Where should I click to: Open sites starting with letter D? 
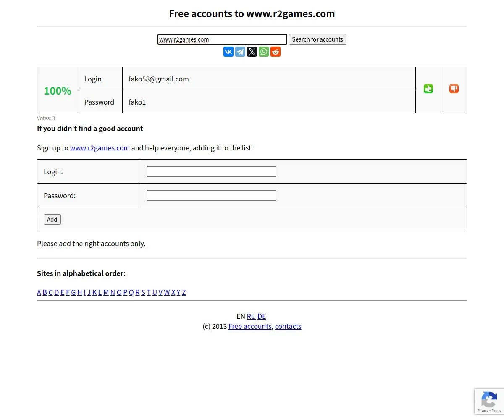pos(57,292)
